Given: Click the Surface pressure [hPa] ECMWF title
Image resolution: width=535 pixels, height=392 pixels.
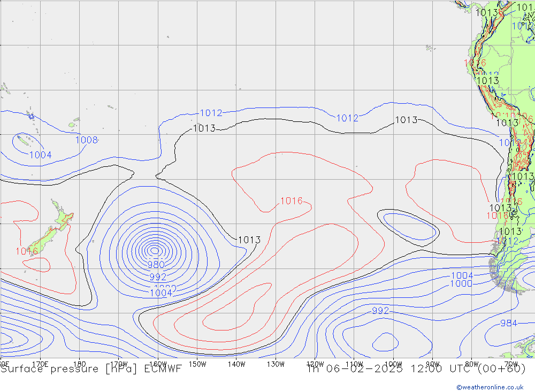Looking at the screenshot, I should coord(91,369).
